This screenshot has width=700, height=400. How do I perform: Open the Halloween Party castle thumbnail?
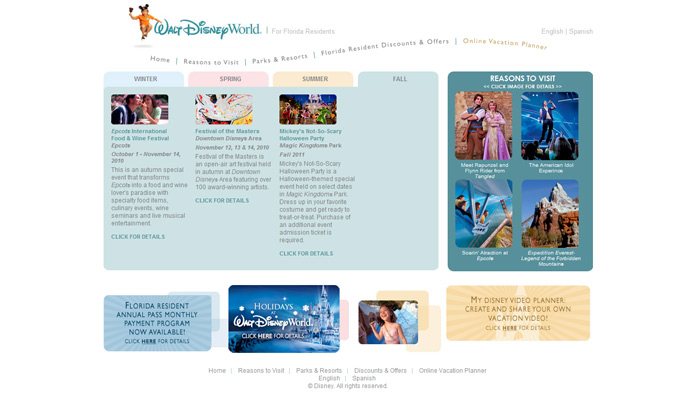click(308, 109)
